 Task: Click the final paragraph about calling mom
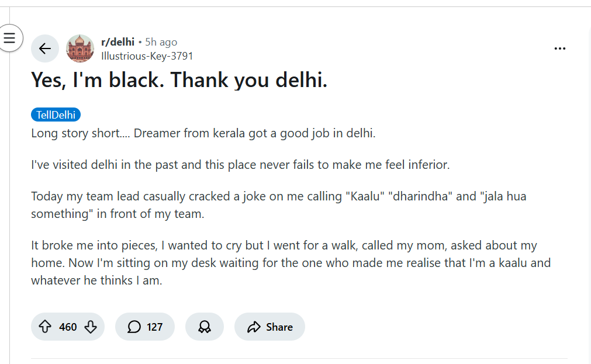(291, 262)
